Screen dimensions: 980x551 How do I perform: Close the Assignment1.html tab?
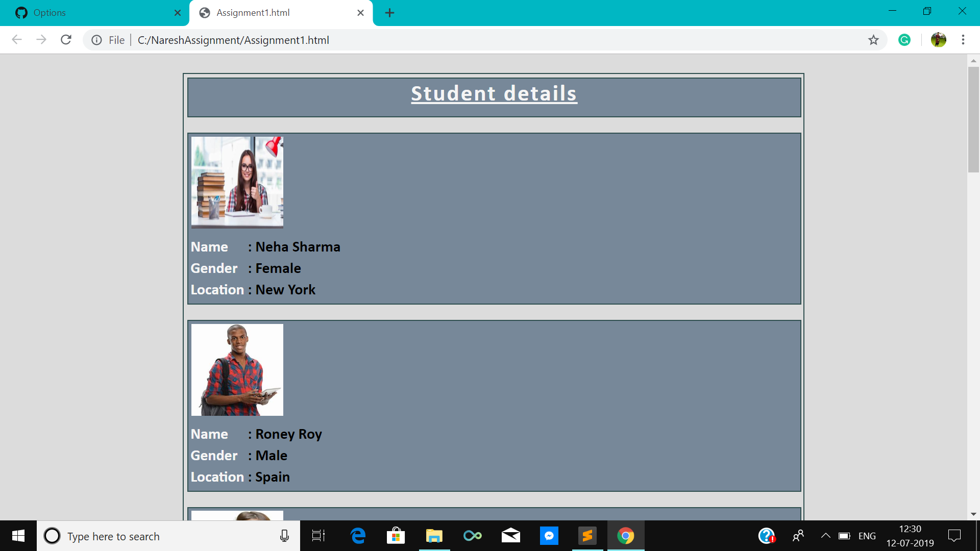tap(360, 13)
